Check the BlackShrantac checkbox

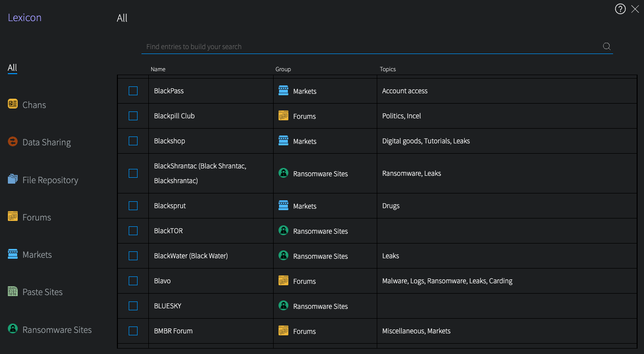(x=133, y=173)
